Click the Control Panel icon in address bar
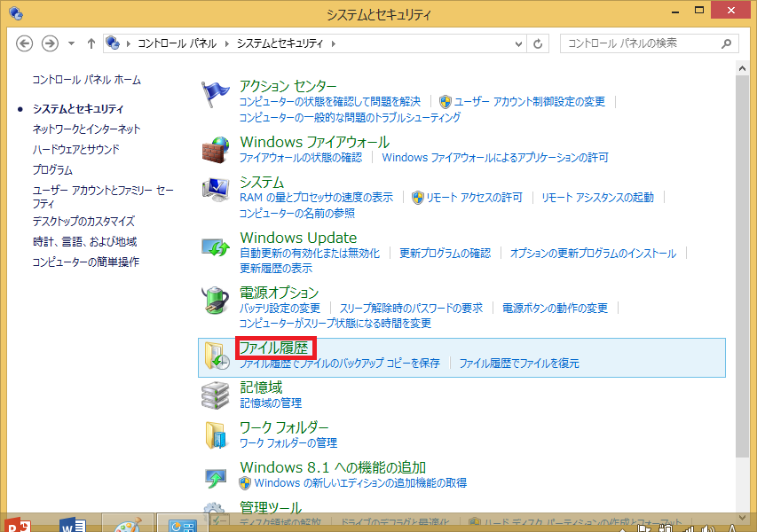Screen dimensions: 757x532 coord(113,43)
